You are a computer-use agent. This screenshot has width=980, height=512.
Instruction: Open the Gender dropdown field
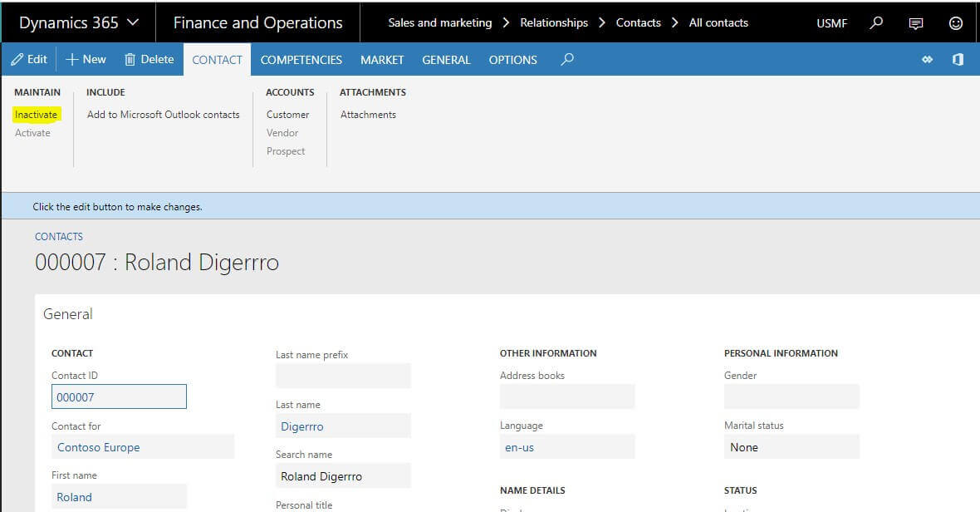point(791,397)
